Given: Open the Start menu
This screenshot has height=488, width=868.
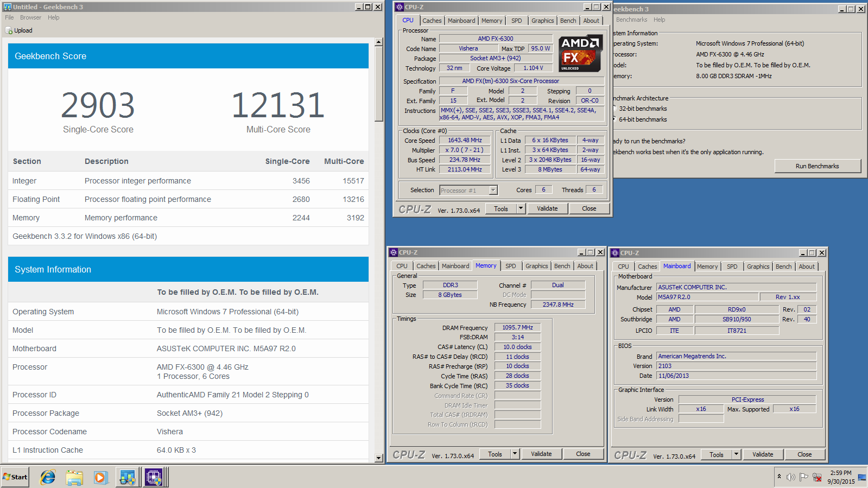Looking at the screenshot, I should [x=15, y=477].
